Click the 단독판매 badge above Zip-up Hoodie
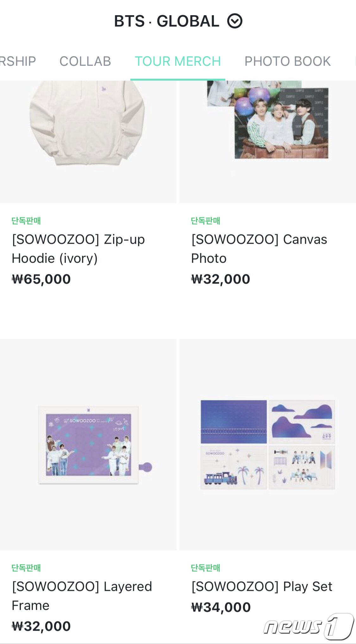Viewport: 356px width, 644px height. 26,221
